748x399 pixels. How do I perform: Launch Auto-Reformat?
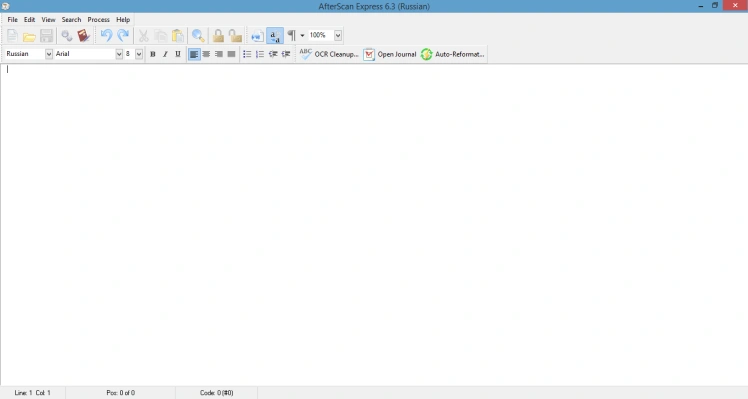453,54
